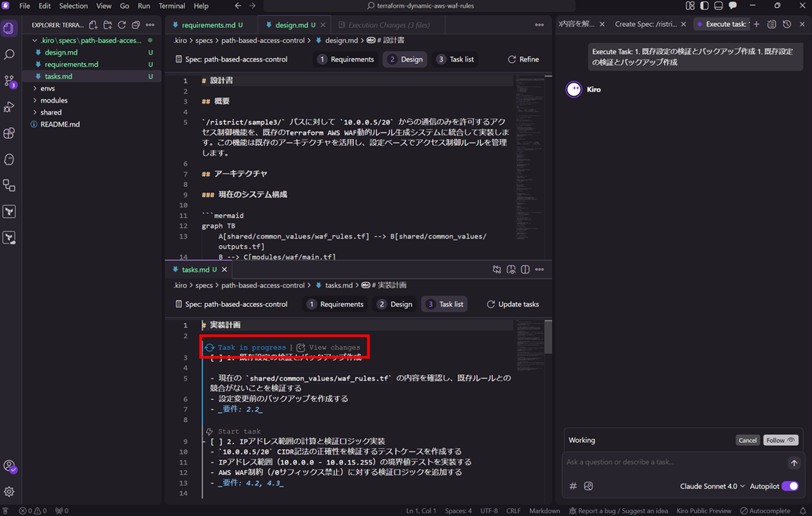Toggle the chat panel icon in title bar

(x=733, y=6)
